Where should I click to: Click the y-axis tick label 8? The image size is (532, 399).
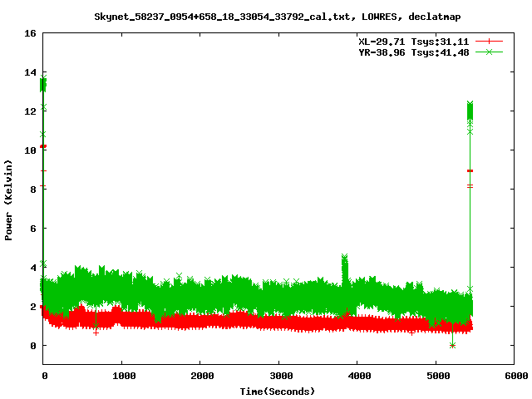pyautogui.click(x=33, y=190)
